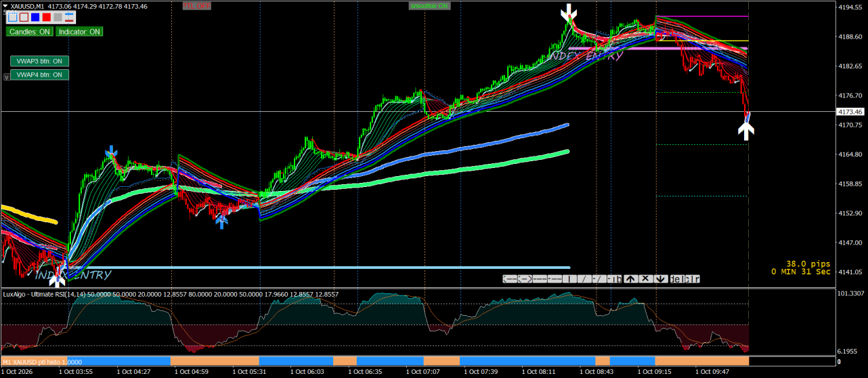Screen dimensions: 868x378
Task: Click price scale value 4141.05
Action: (850, 272)
